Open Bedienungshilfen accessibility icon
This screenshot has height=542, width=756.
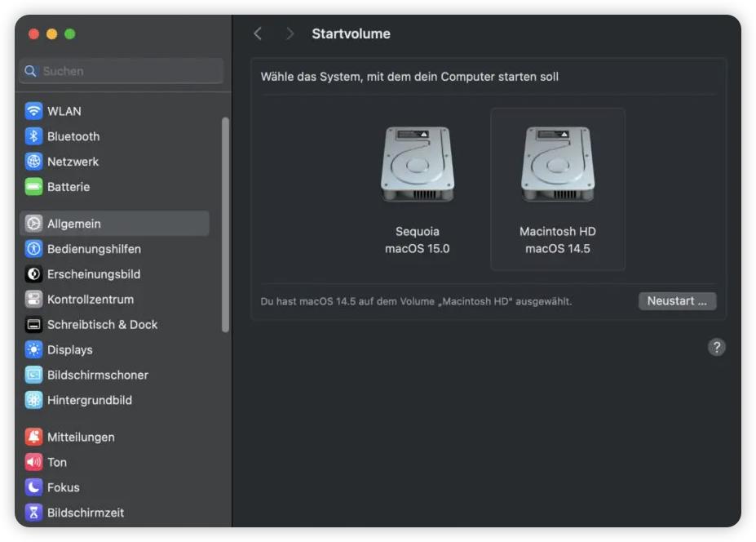[x=33, y=249]
